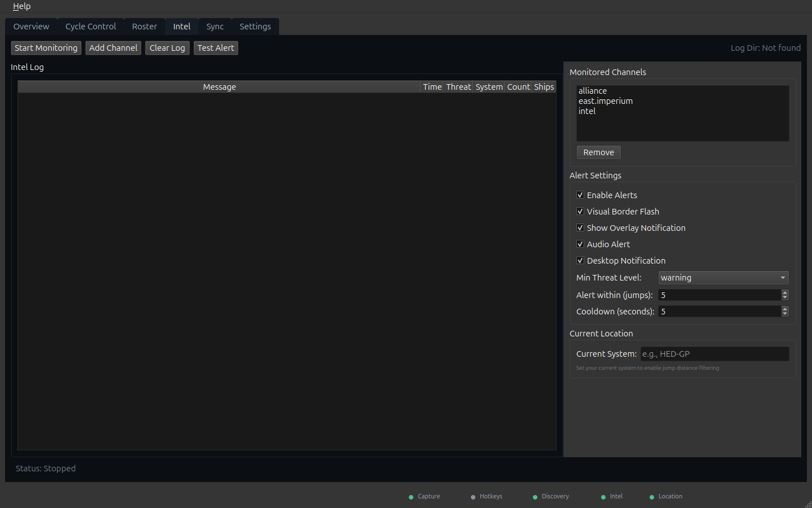Viewport: 812px width, 508px height.
Task: Decrease Alert within jumps value
Action: [785, 297]
